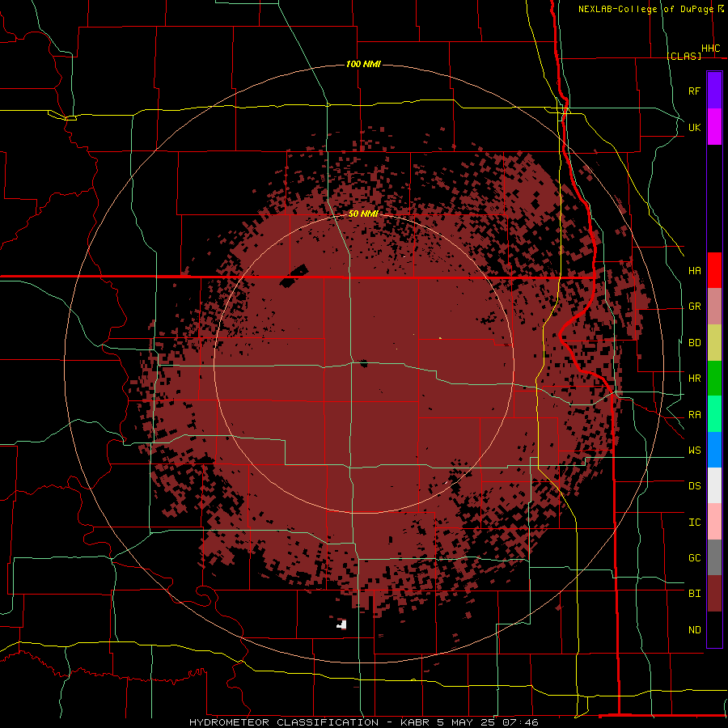
Task: Click the small white echo patch on map
Action: (x=342, y=624)
